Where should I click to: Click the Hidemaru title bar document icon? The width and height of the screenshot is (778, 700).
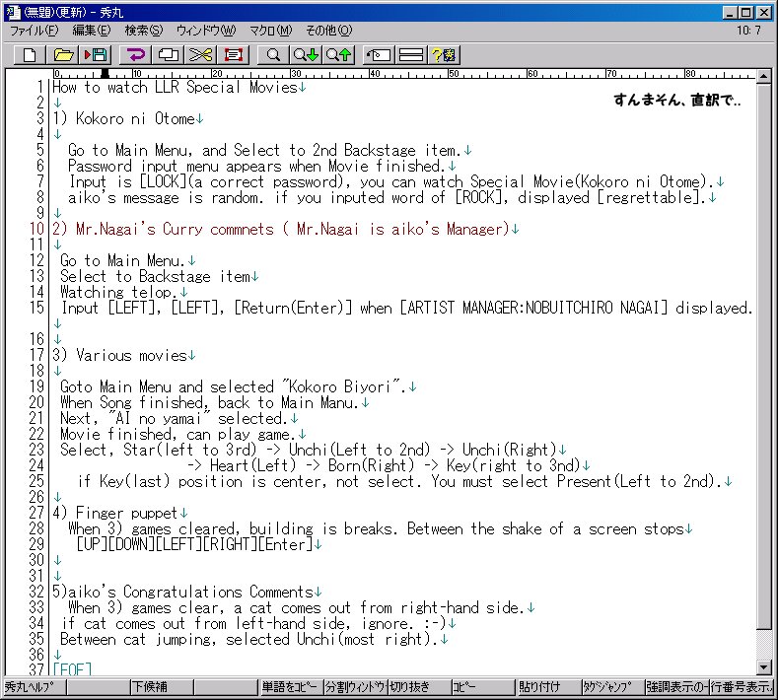[13, 12]
